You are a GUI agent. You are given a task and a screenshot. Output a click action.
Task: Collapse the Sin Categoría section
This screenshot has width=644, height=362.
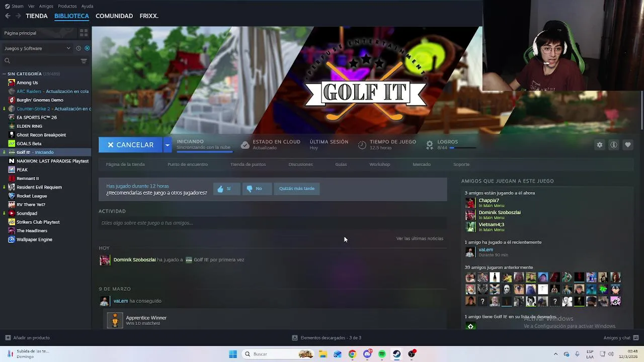tap(4, 74)
